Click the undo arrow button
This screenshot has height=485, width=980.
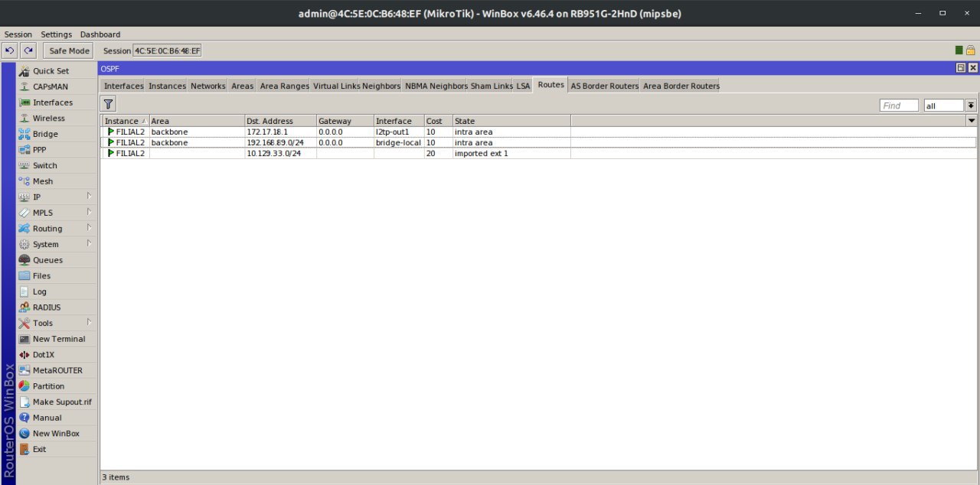pyautogui.click(x=9, y=50)
